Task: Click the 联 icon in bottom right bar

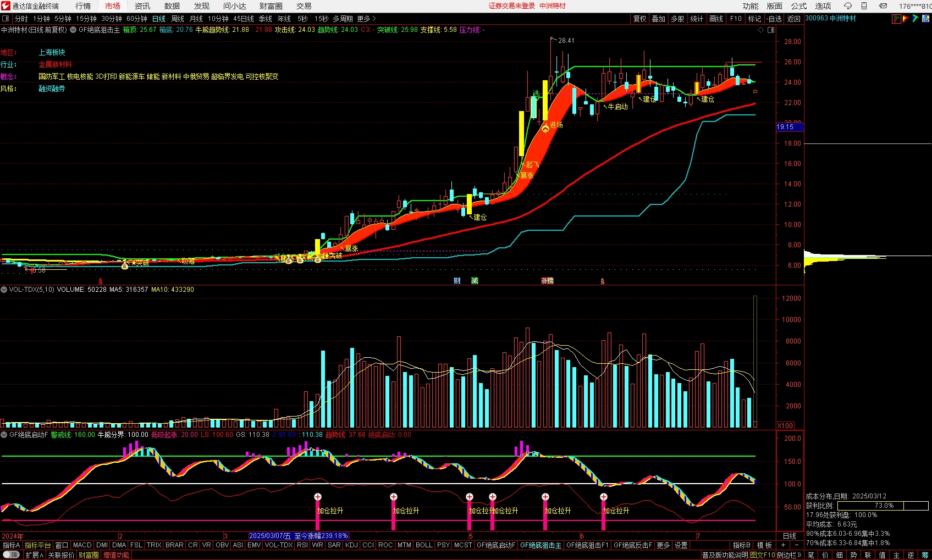Action: click(868, 555)
